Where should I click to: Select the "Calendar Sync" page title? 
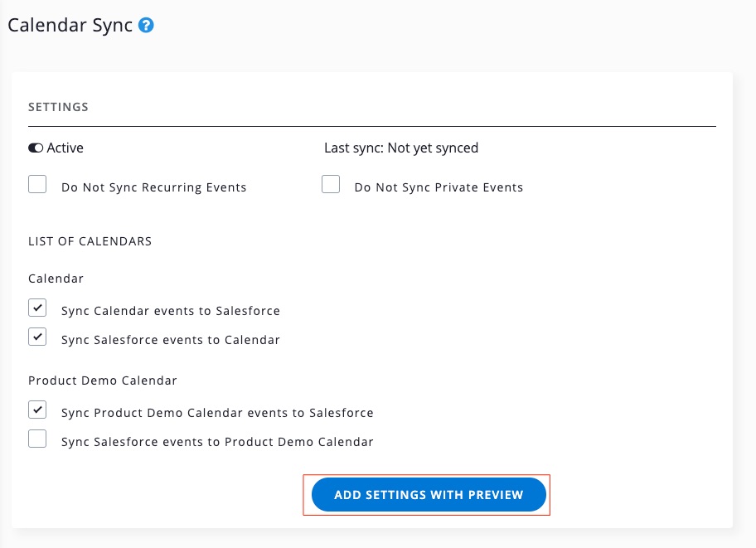click(70, 25)
